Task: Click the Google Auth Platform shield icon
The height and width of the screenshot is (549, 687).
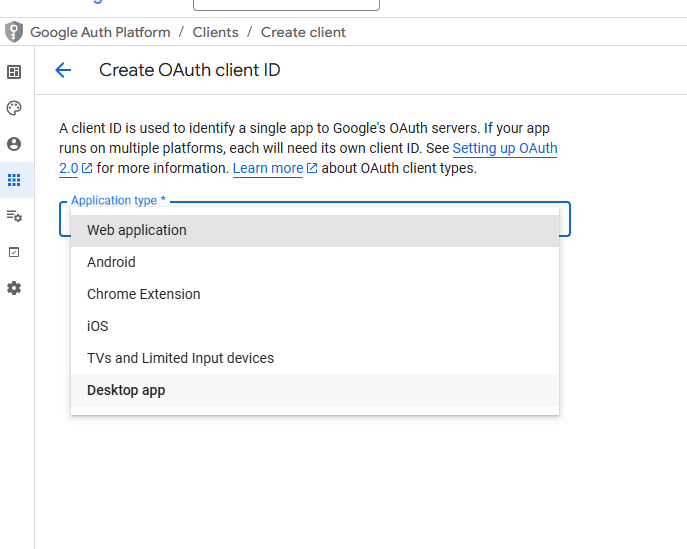Action: point(14,32)
